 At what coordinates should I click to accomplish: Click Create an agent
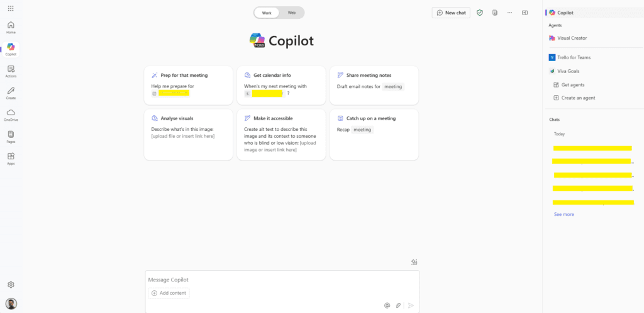coord(574,98)
